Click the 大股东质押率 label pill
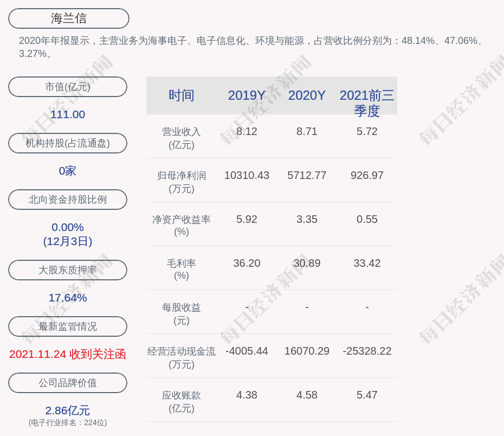The height and width of the screenshot is (436, 504). pos(68,270)
